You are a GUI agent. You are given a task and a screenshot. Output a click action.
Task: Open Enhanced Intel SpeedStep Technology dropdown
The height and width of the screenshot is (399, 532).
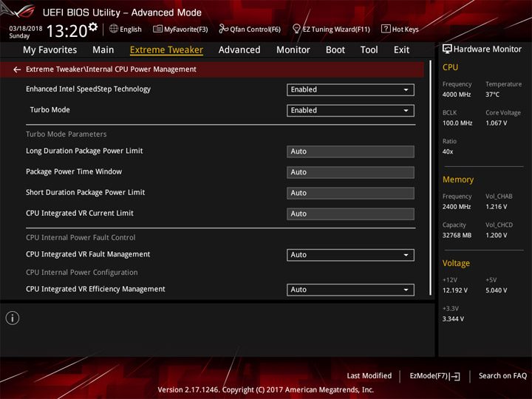tap(350, 89)
